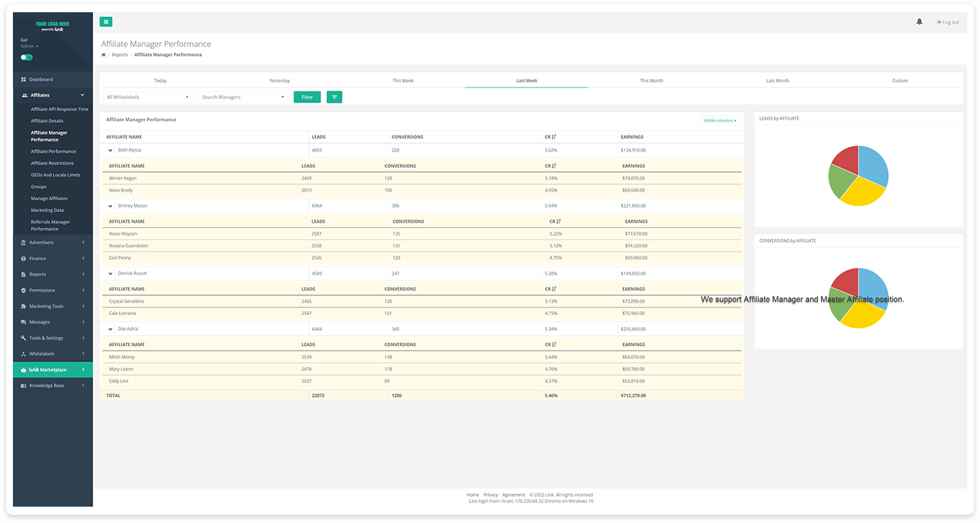Open the Reports breadcrumb link

[x=120, y=54]
